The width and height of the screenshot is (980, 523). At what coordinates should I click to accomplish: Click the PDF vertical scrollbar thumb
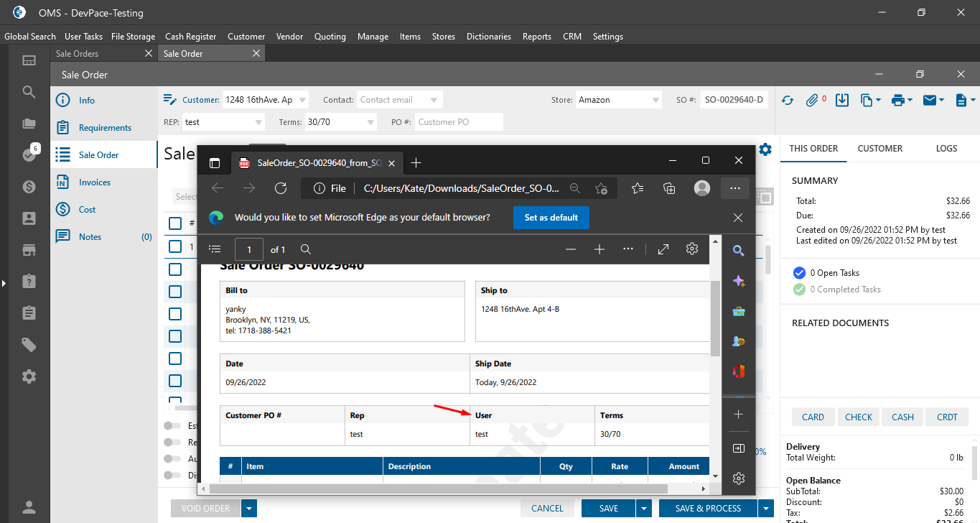715,318
